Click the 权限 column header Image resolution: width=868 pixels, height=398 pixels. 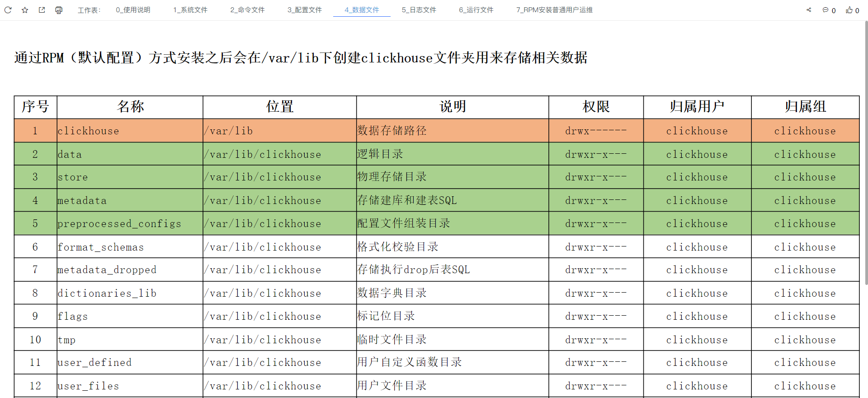pyautogui.click(x=596, y=107)
